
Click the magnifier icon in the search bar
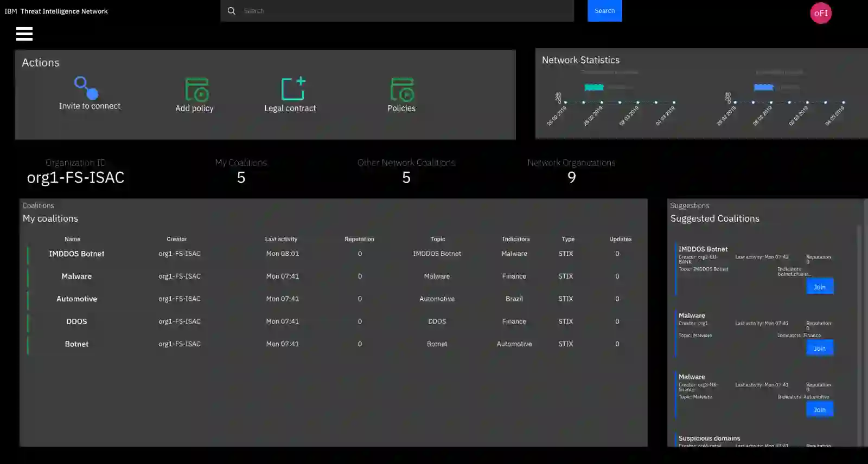tap(232, 11)
